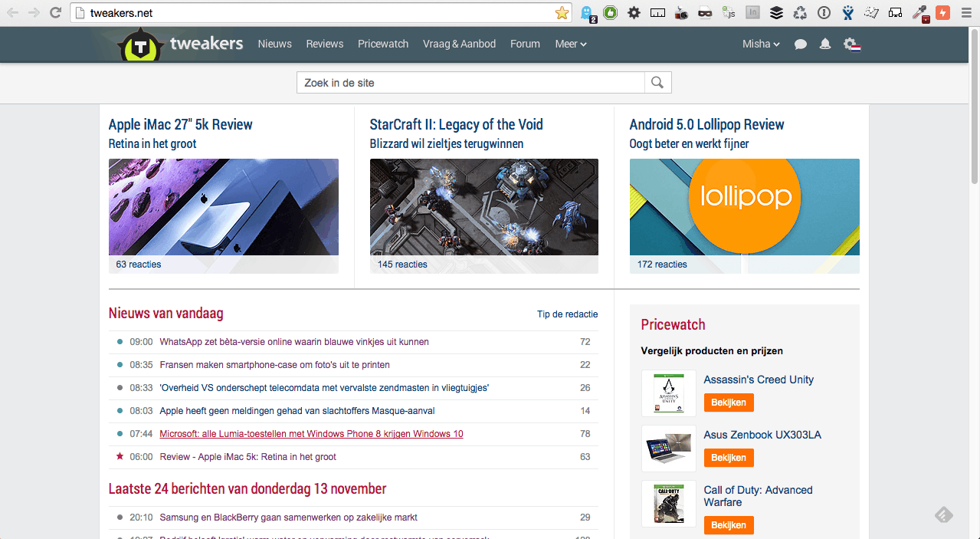Click the black gear extension icon
The image size is (980, 539).
634,12
